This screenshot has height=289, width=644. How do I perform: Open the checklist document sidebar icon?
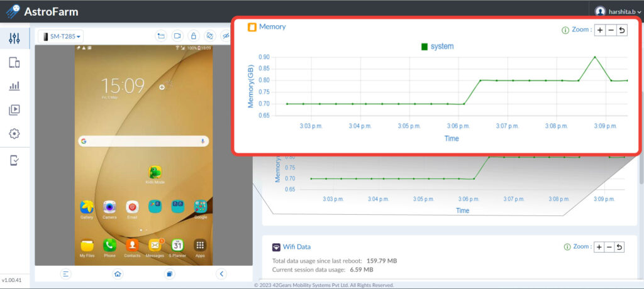pos(14,160)
